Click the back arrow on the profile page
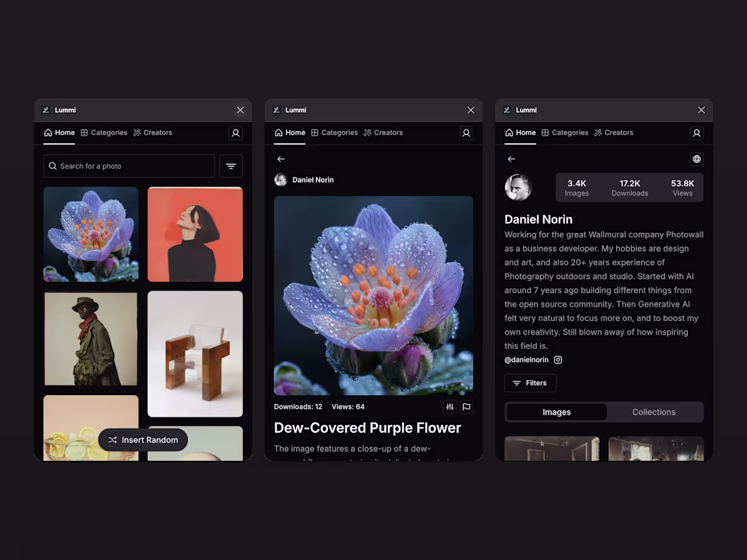Screen dimensions: 747x560 511,159
